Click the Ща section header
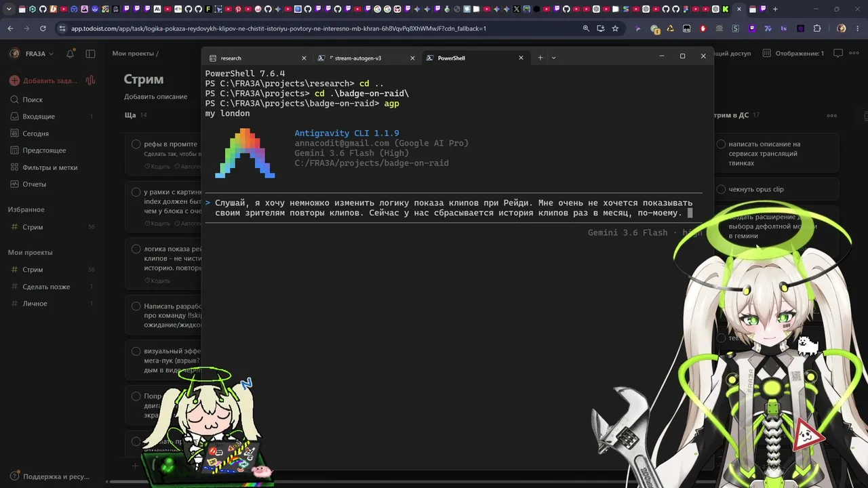Viewport: 868px width, 488px height. (x=130, y=115)
